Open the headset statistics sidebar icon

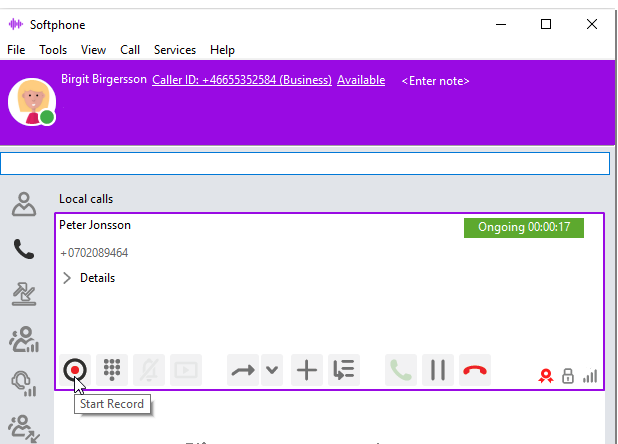24,384
